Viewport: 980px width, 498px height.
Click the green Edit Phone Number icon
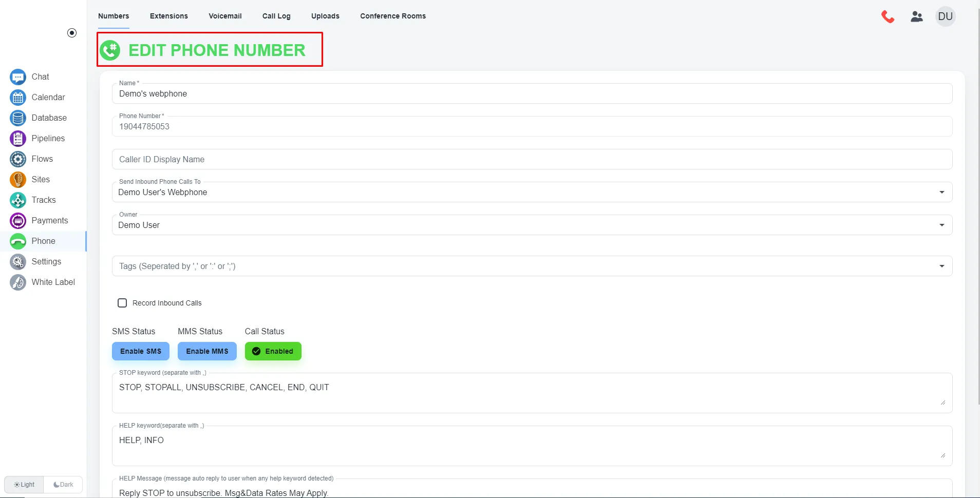110,50
